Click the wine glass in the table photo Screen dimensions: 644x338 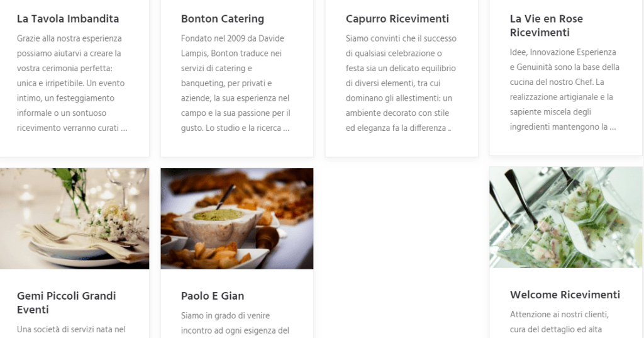pyautogui.click(x=126, y=181)
